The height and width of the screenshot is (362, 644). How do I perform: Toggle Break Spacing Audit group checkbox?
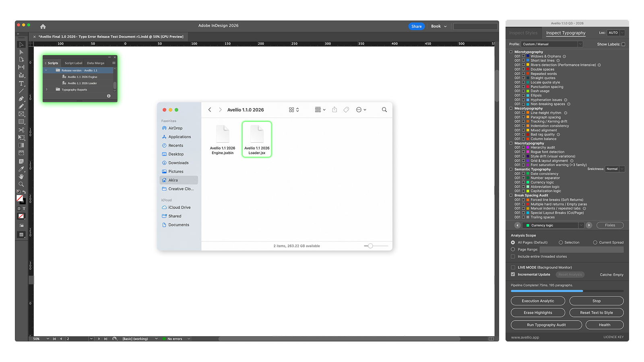(511, 195)
